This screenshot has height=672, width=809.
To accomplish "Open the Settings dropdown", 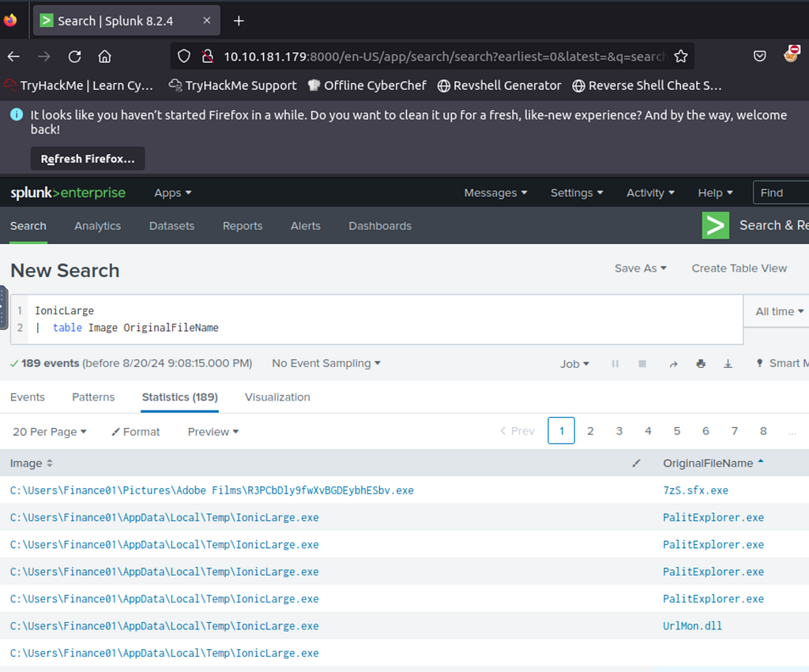I will pyautogui.click(x=576, y=193).
